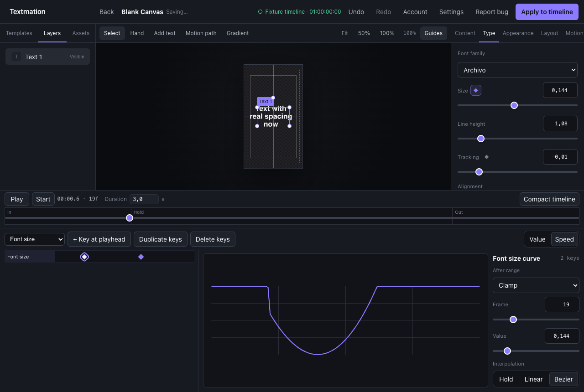This screenshot has height=392, width=584.
Task: Set zoom to 100% button
Action: pyautogui.click(x=387, y=33)
